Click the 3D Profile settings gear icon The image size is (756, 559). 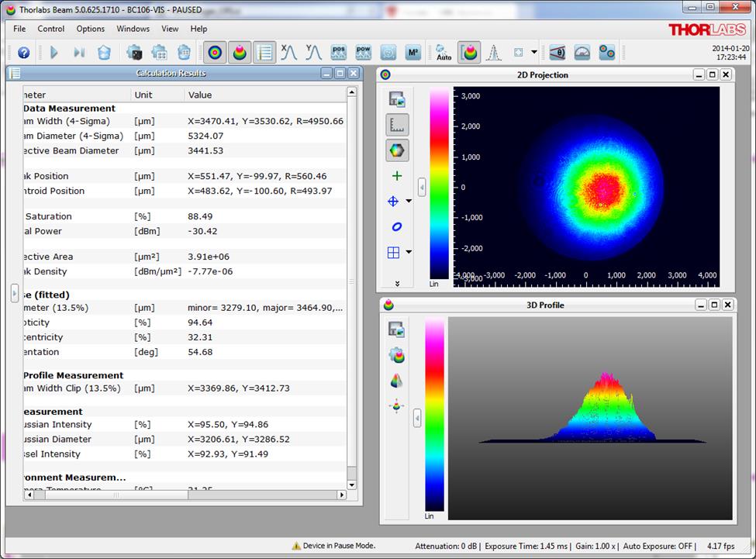coord(397,355)
